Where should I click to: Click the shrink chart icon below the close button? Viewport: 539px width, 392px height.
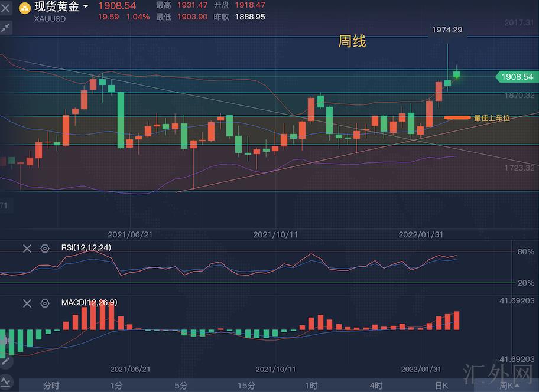click(5, 28)
